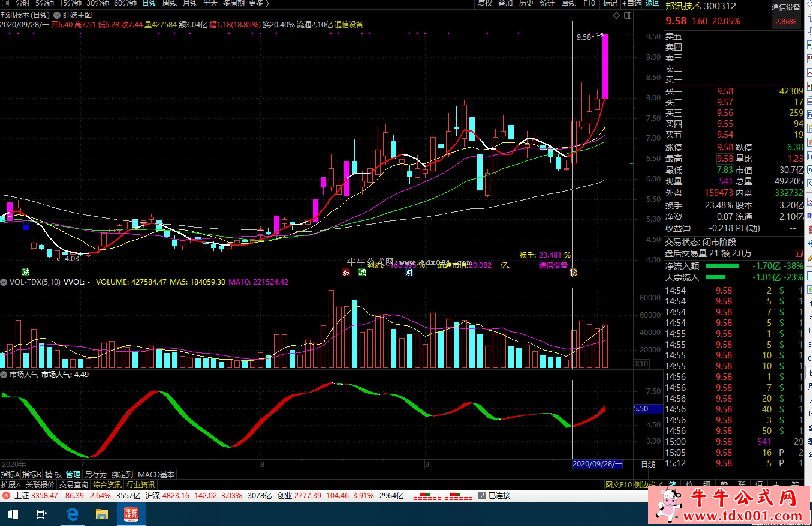Open the settings circle beside 盯妖主图
Viewport: 812px width, 526px height.
(x=57, y=15)
